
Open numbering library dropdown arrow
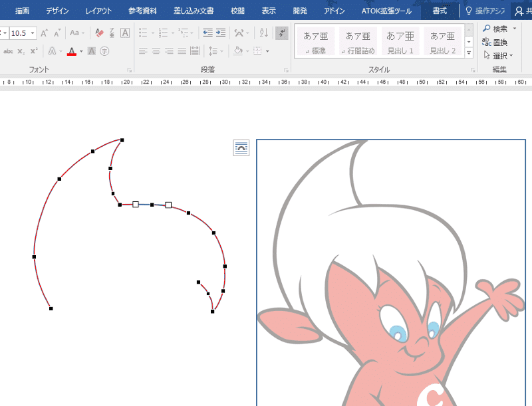pos(173,33)
